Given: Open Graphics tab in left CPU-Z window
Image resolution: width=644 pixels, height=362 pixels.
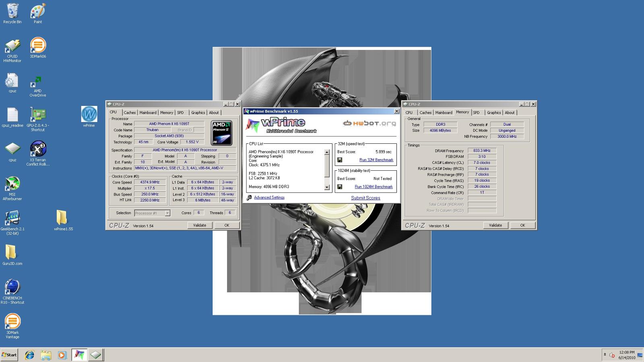Looking at the screenshot, I should click(x=198, y=113).
